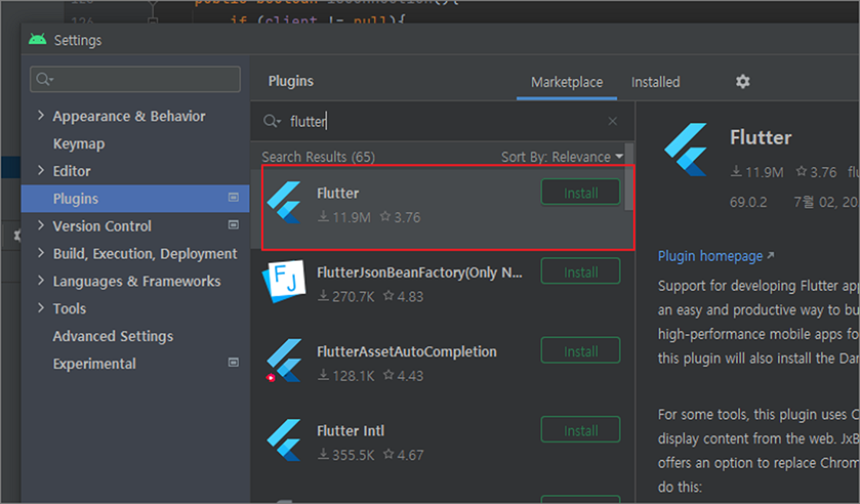
Task: Expand Languages & Frameworks section
Action: (41, 280)
